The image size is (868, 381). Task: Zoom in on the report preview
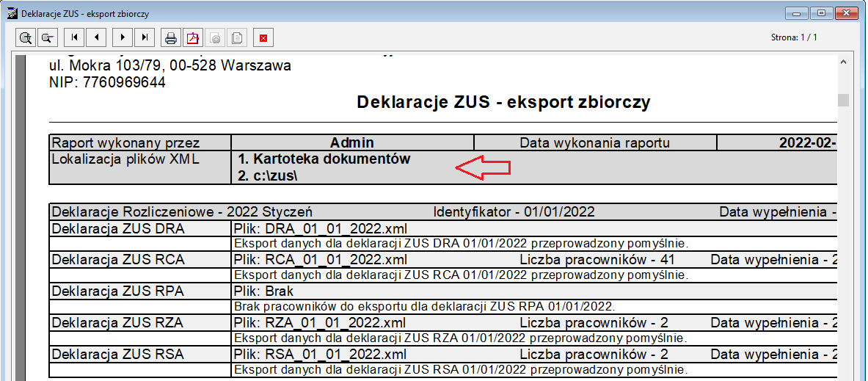(26, 37)
